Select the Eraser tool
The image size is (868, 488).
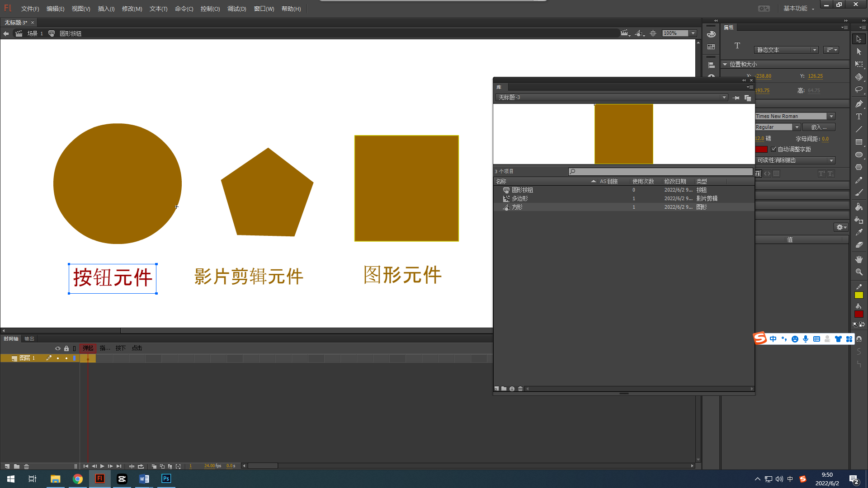click(x=859, y=244)
